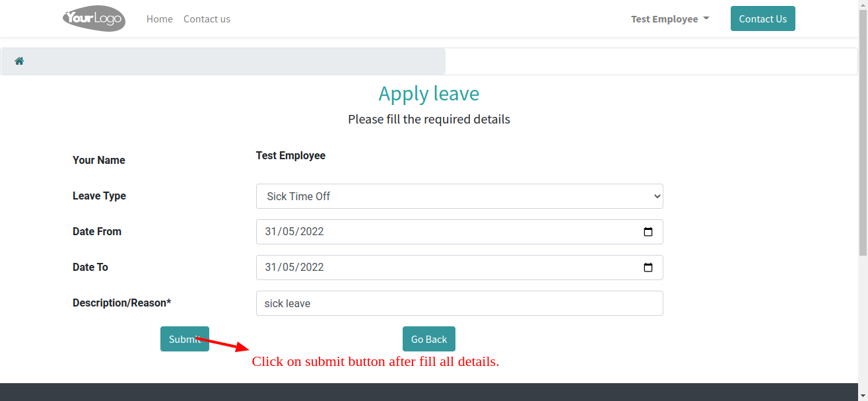This screenshot has height=401, width=868.
Task: Click the Leave Type field label
Action: (99, 196)
